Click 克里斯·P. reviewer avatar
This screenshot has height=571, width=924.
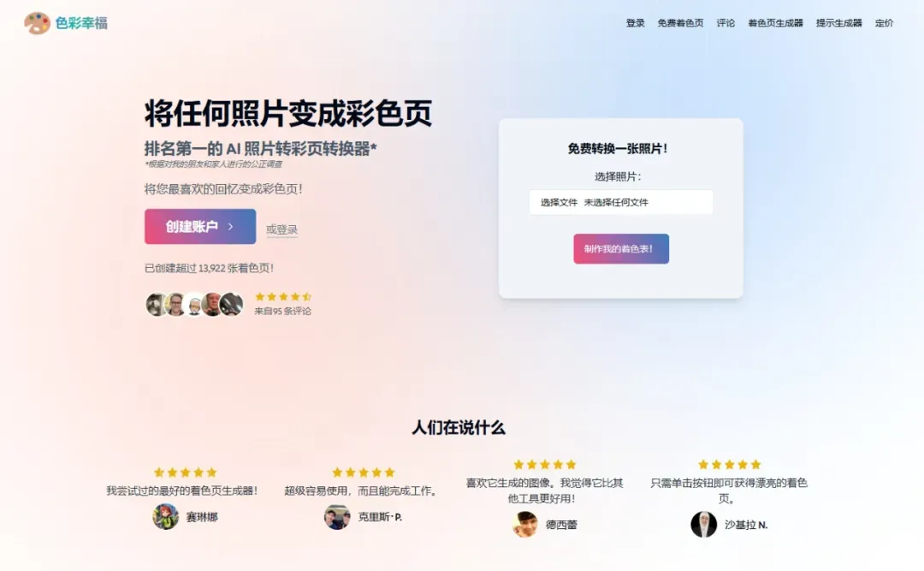pyautogui.click(x=337, y=517)
